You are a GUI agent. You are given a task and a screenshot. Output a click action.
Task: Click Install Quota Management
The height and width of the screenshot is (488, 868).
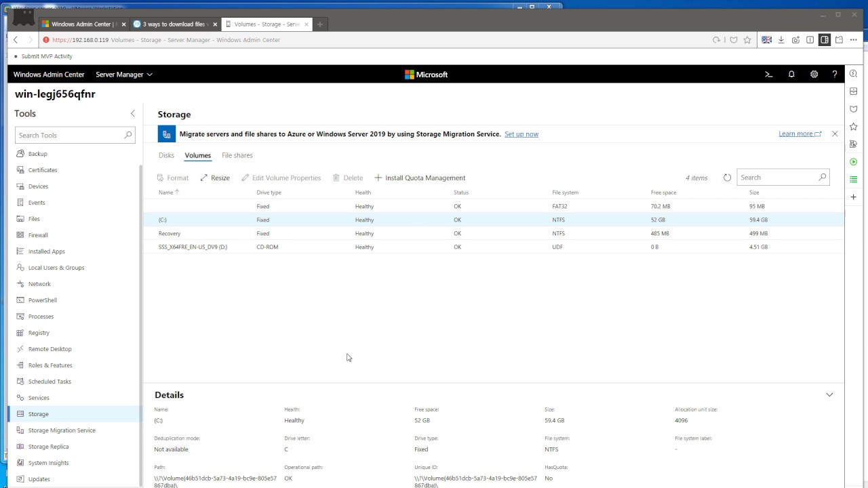pyautogui.click(x=420, y=178)
